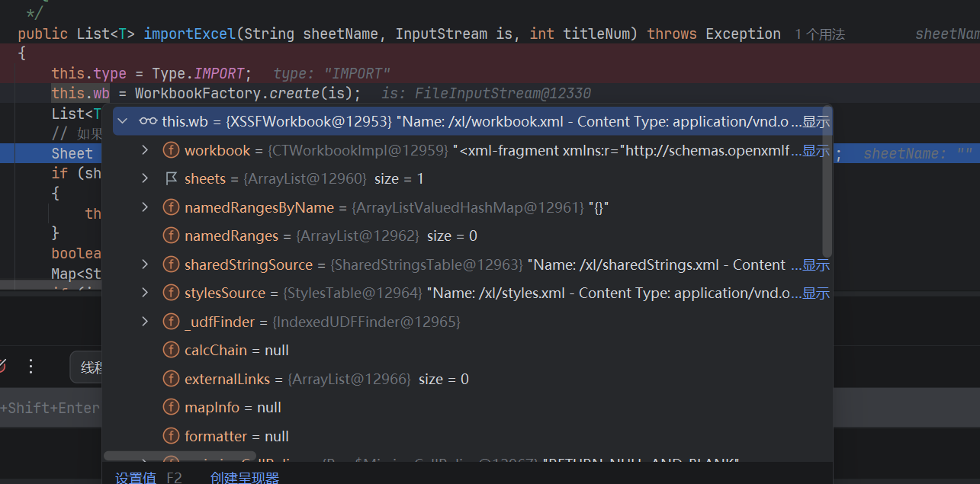Click the field icon beside _udfFinder
980x484 pixels.
172,322
